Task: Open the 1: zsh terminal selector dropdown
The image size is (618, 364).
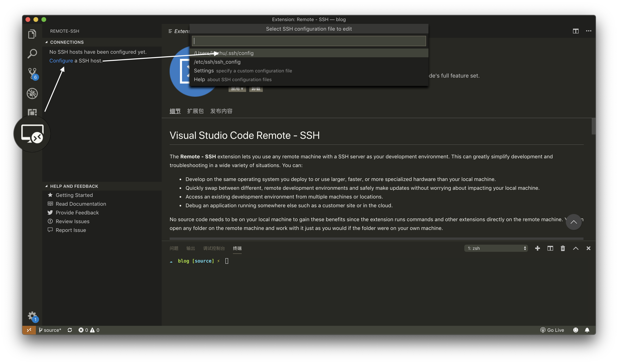Action: click(x=496, y=248)
